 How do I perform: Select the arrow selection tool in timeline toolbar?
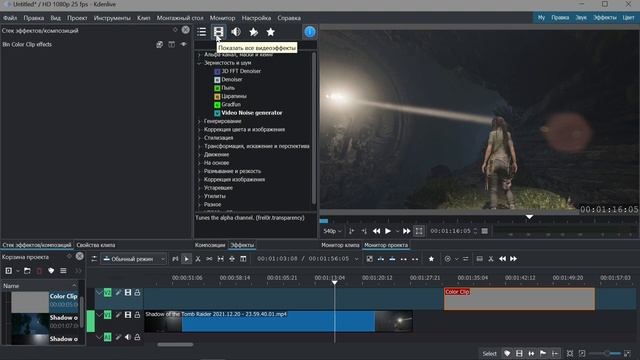click(x=187, y=259)
